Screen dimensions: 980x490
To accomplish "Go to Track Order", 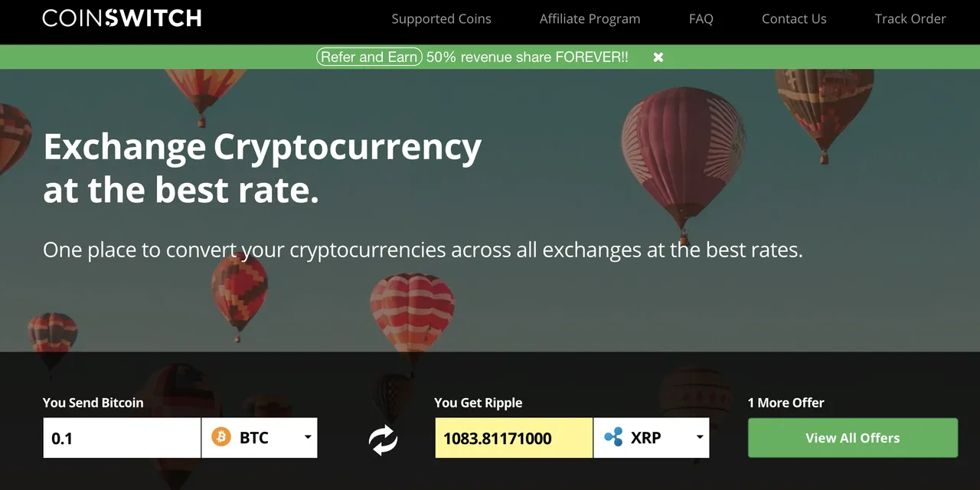I will (x=910, y=19).
